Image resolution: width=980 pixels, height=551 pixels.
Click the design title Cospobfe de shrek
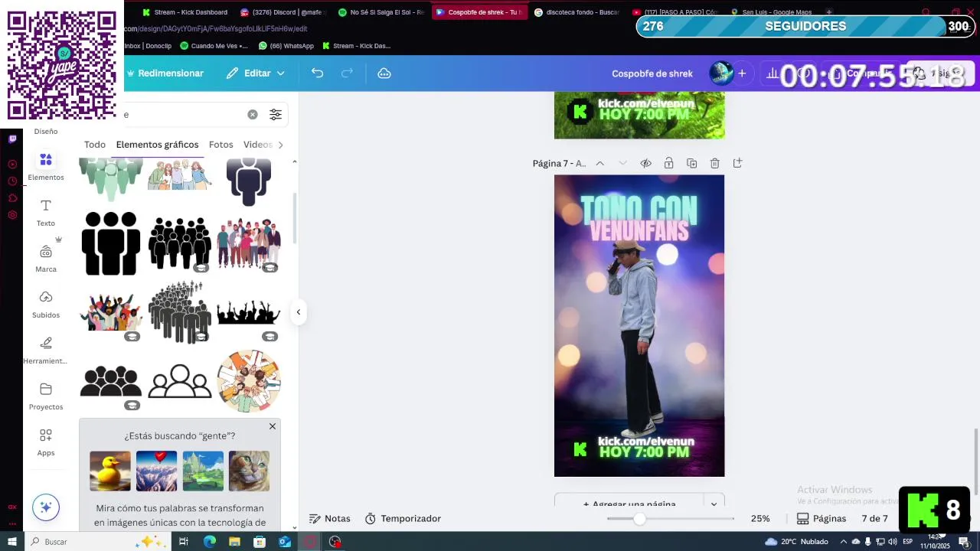pyautogui.click(x=652, y=73)
